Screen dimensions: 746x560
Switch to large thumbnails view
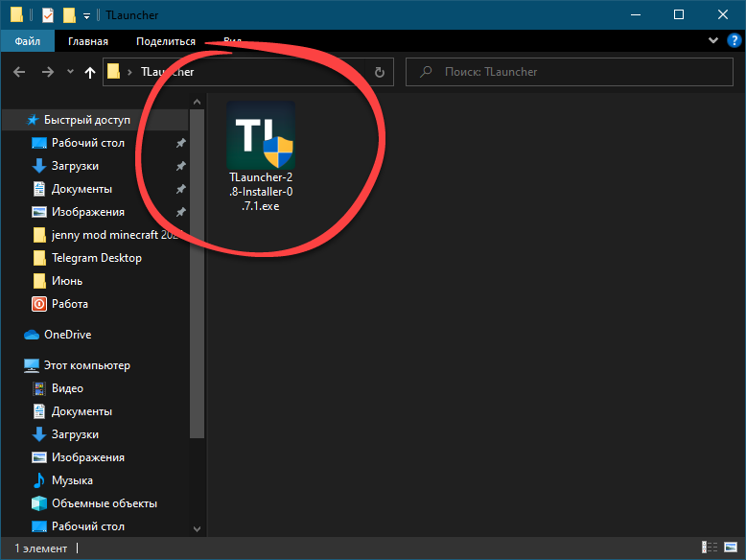[x=732, y=548]
